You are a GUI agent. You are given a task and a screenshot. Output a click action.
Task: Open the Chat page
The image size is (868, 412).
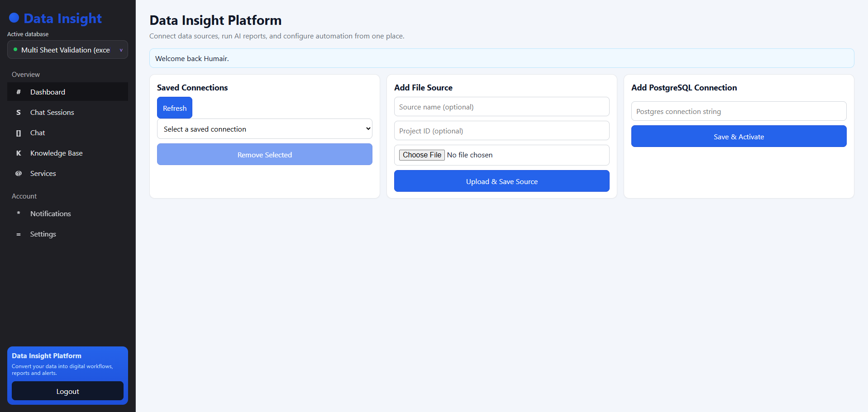(67, 133)
